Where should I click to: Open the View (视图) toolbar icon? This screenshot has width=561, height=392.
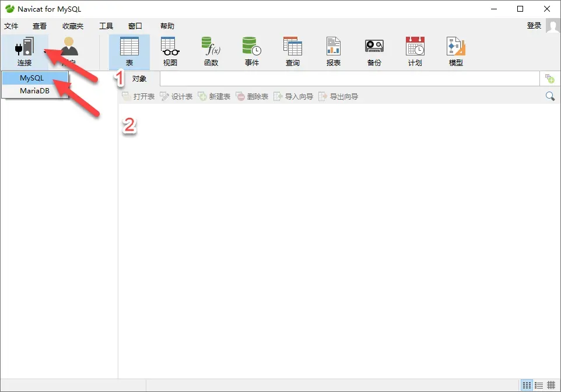tap(170, 51)
